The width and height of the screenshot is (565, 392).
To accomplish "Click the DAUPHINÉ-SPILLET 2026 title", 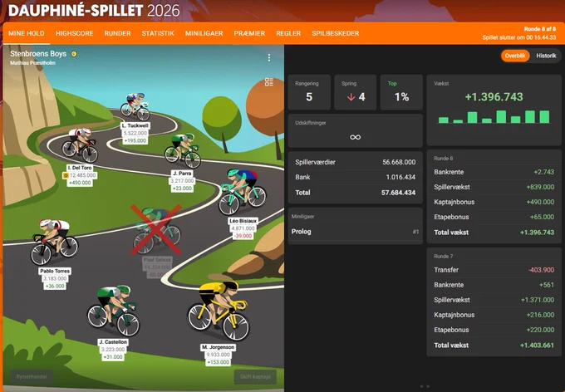I will pos(94,11).
